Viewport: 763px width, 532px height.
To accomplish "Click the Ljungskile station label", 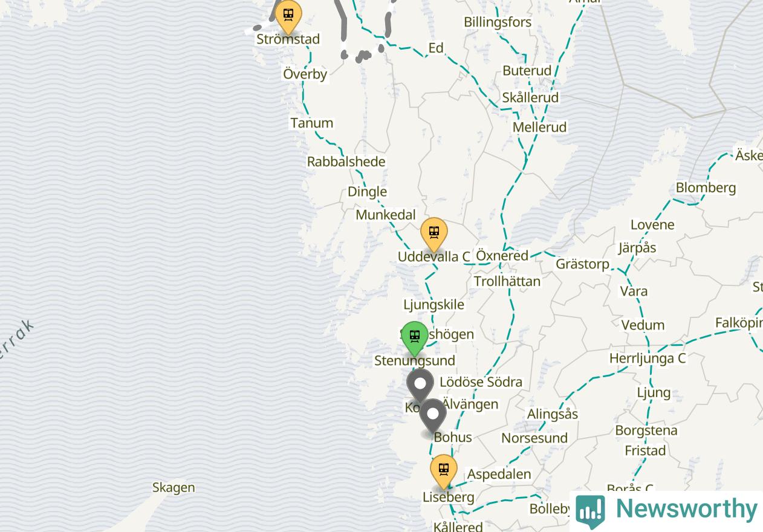I will 433,304.
